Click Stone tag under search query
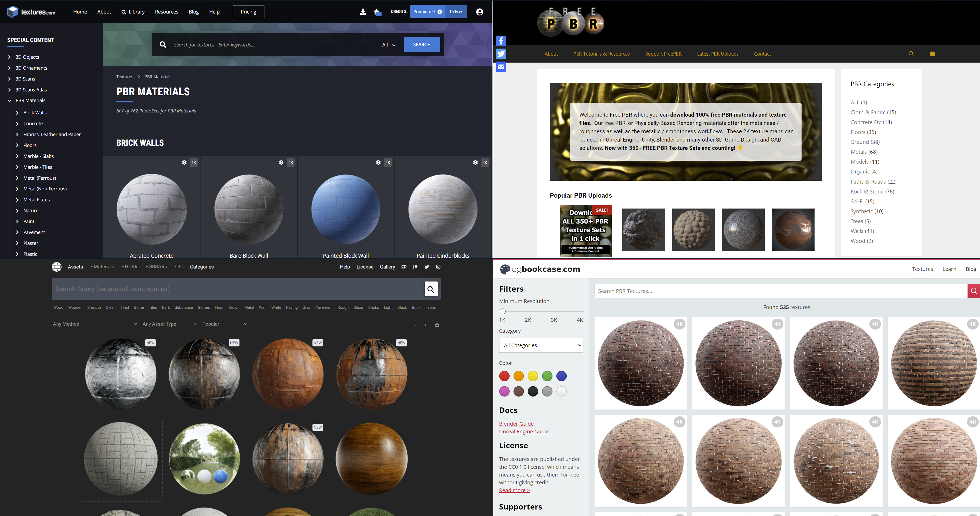 coord(138,307)
